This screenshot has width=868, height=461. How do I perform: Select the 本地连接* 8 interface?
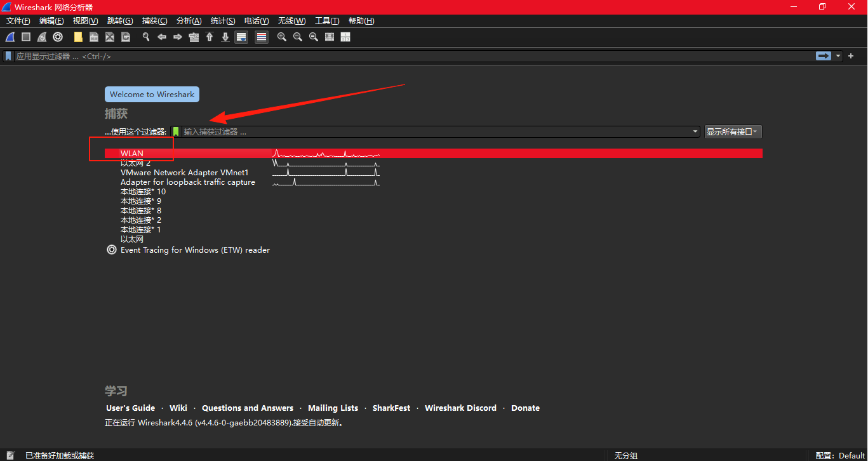(x=141, y=210)
